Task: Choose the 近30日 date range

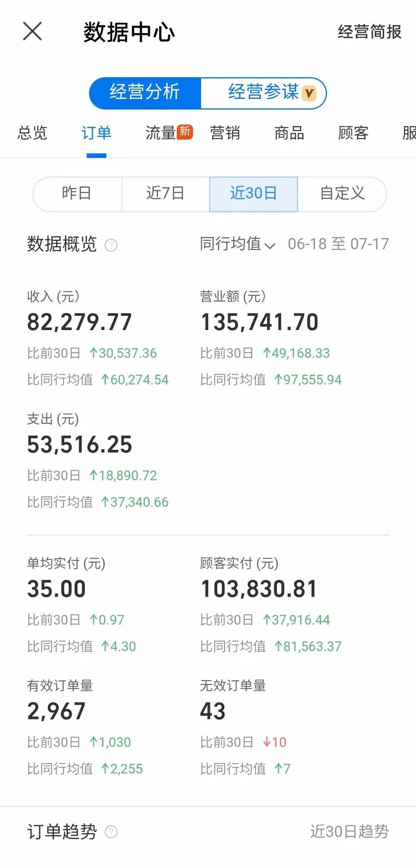Action: coord(253,194)
